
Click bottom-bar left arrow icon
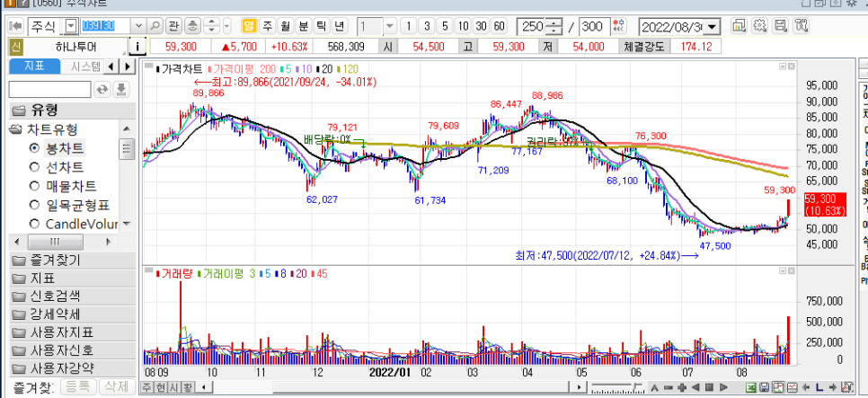tap(805, 387)
